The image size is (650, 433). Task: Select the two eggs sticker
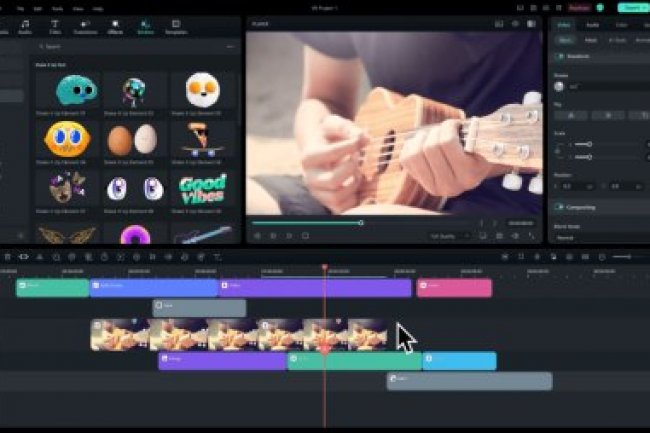pos(134,140)
